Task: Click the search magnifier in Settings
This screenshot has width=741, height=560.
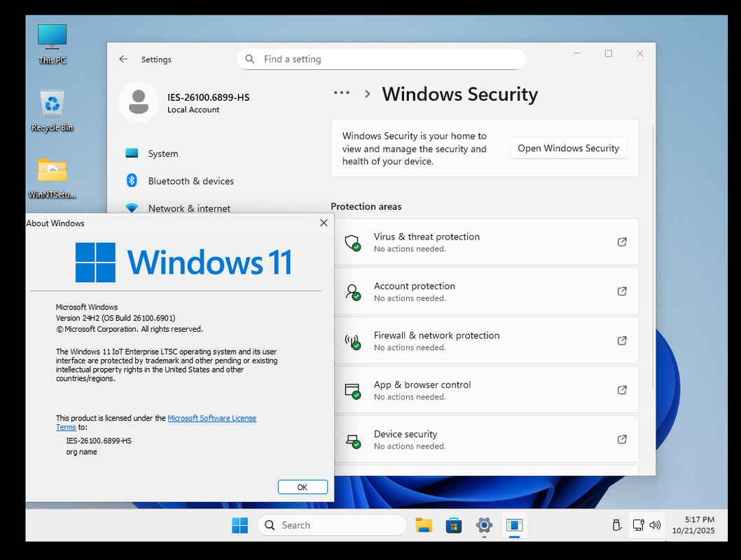Action: point(250,59)
